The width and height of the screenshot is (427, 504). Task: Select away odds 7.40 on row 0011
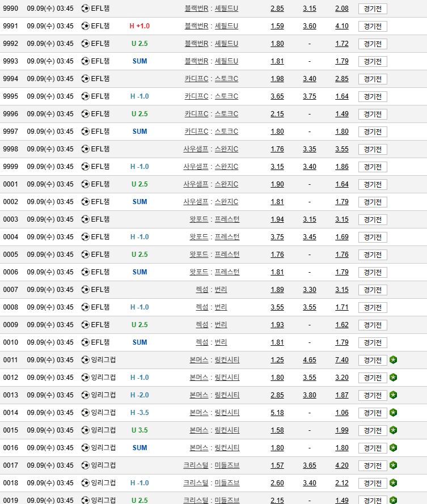click(342, 360)
